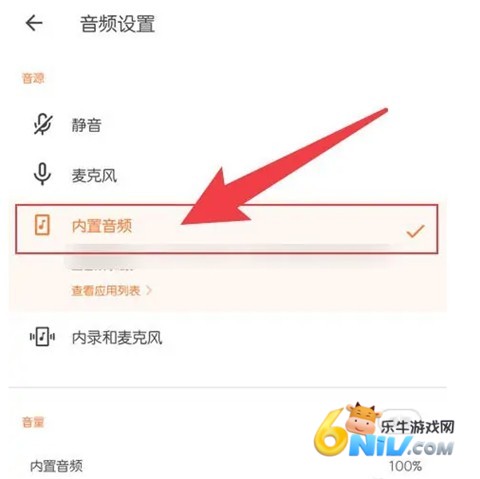This screenshot has height=479, width=480.
Task: Adjust the 内置音频 volume row
Action: tap(227, 466)
